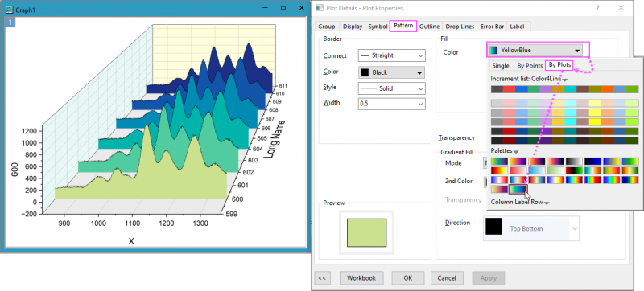The width and height of the screenshot is (644, 291).
Task: Select the Color4Line increment color strip
Action: coord(565,89)
